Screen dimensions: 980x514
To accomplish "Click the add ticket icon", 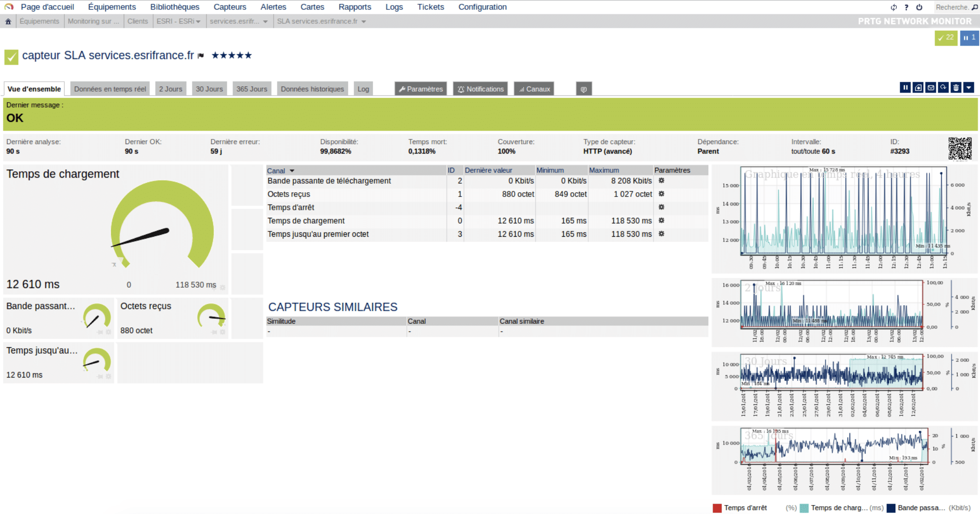I will click(918, 87).
